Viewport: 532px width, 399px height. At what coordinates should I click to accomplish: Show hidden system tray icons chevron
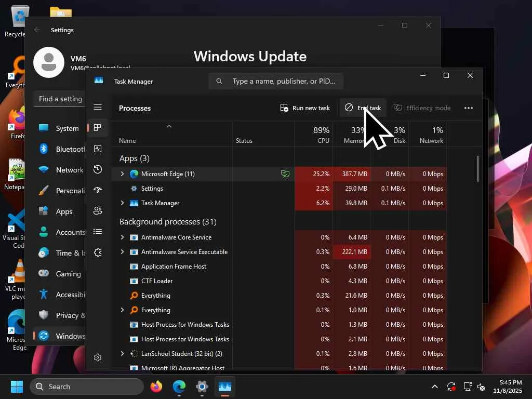point(435,387)
